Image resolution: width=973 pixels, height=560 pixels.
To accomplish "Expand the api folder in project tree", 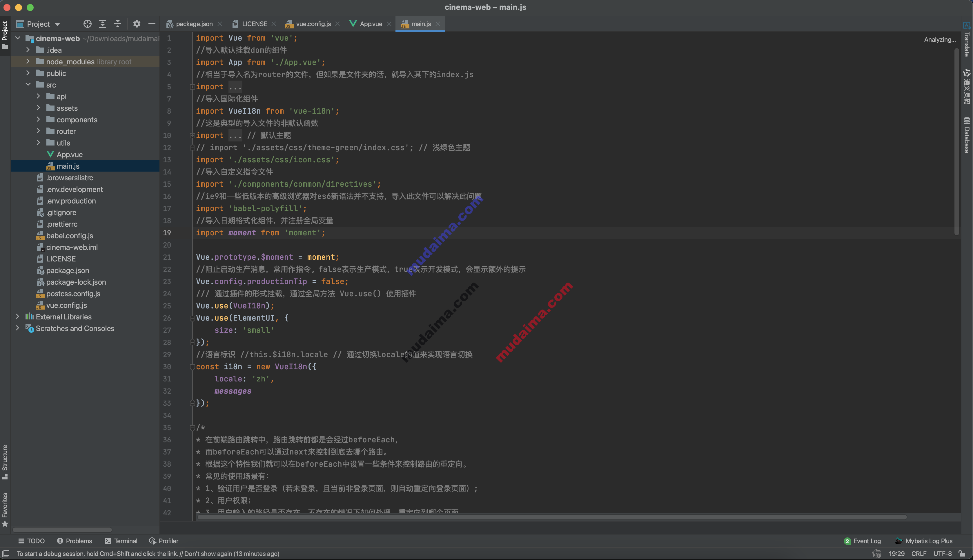I will [x=38, y=96].
